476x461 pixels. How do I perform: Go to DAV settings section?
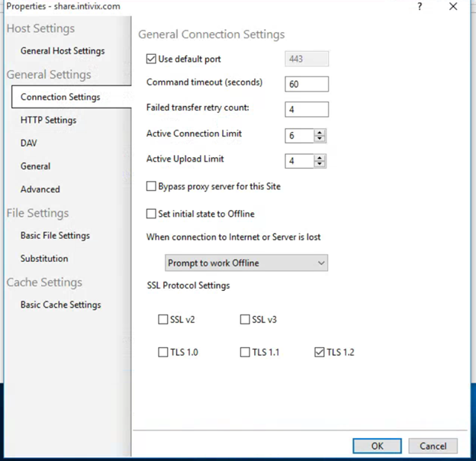[29, 143]
